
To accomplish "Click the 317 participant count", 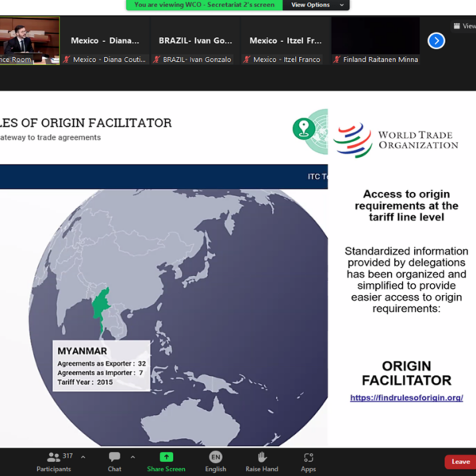I will tap(67, 456).
